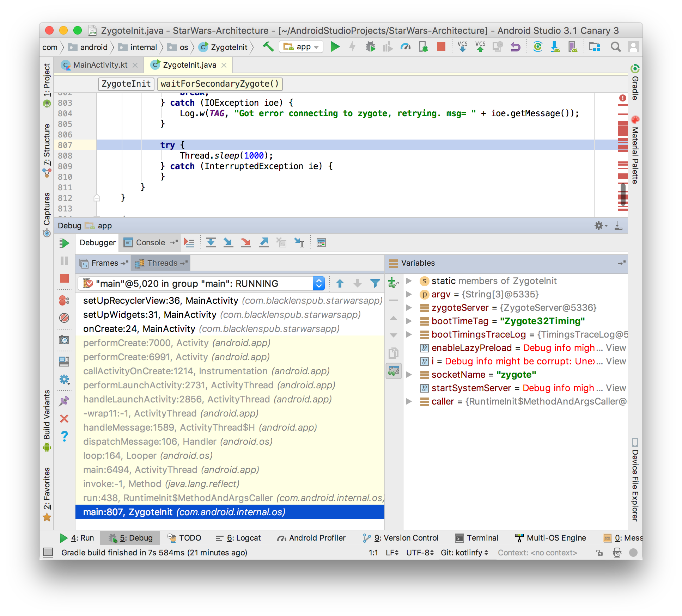Open debug panel settings gear dropdown
Image resolution: width=682 pixels, height=616 pixels.
pos(601,226)
